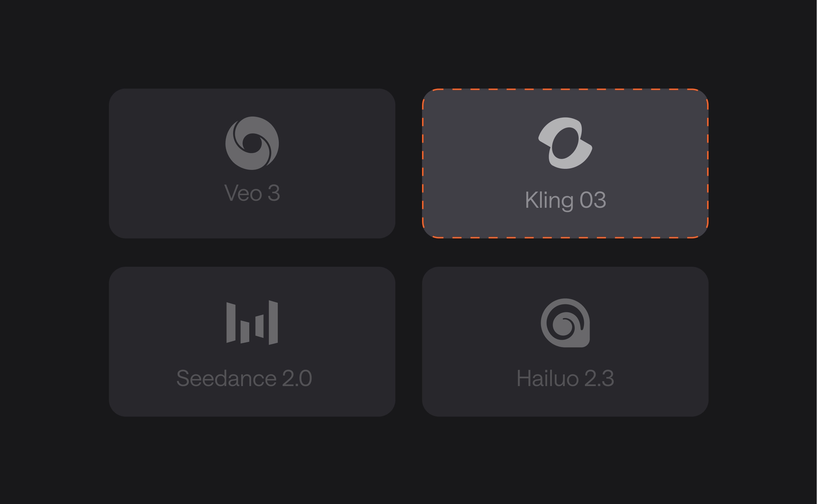Select the Veo 3 model card

point(252,164)
